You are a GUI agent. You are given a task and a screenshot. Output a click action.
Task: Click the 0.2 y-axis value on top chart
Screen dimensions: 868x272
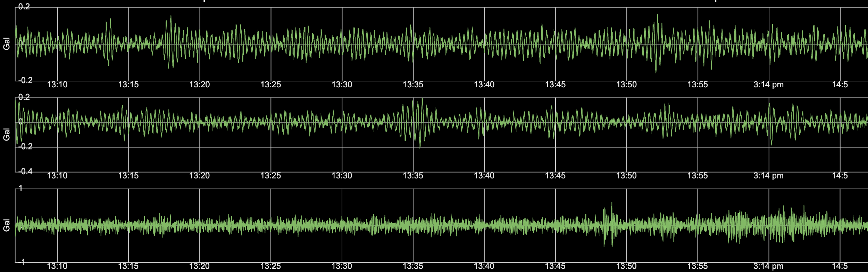pyautogui.click(x=24, y=7)
